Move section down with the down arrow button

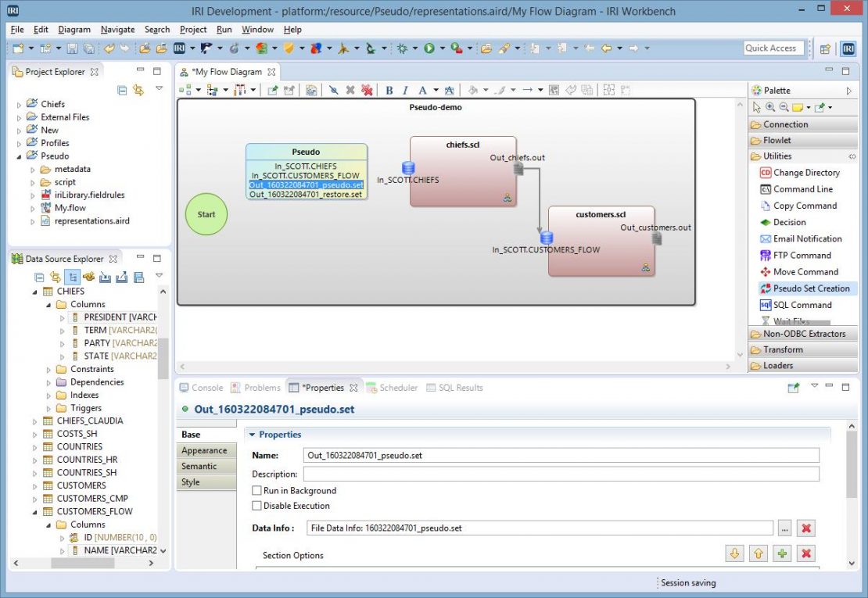734,553
